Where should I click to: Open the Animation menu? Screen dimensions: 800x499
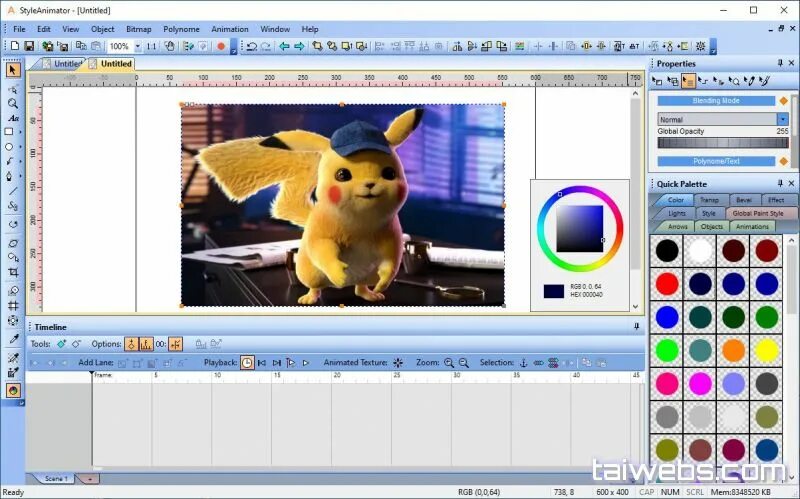230,29
